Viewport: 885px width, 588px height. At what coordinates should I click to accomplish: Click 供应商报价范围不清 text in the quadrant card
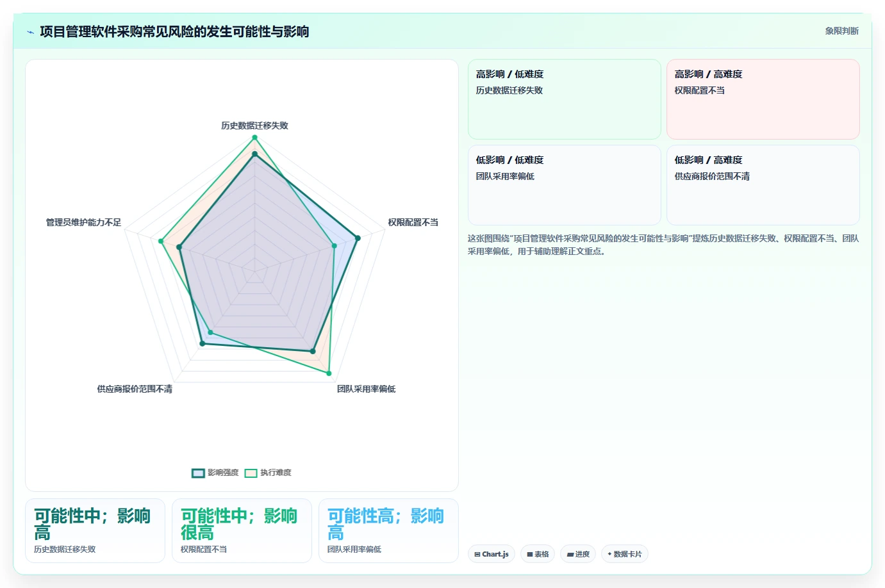coord(712,176)
